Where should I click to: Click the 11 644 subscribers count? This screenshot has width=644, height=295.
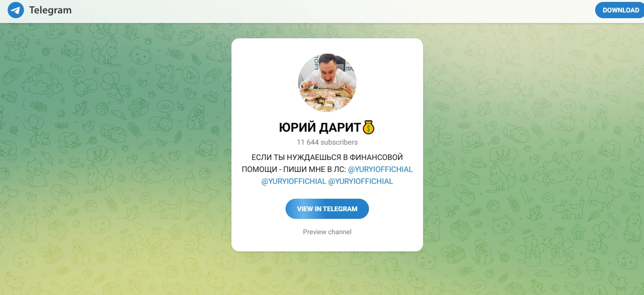click(327, 142)
